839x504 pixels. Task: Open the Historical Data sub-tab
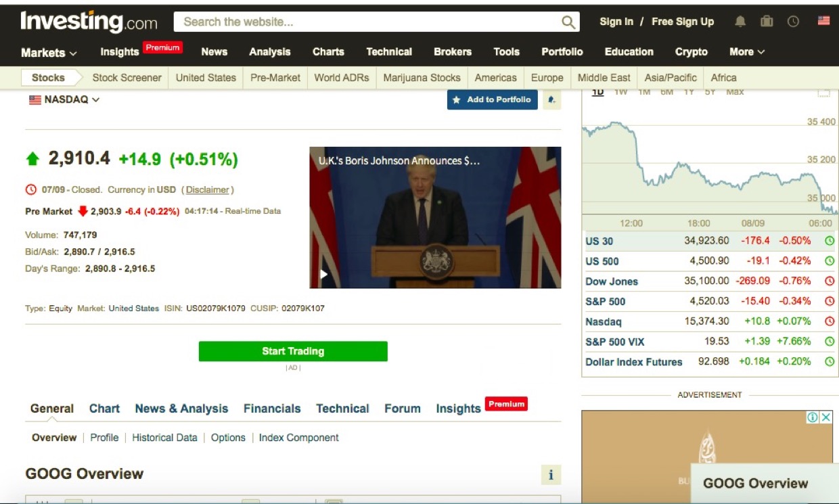pyautogui.click(x=164, y=438)
